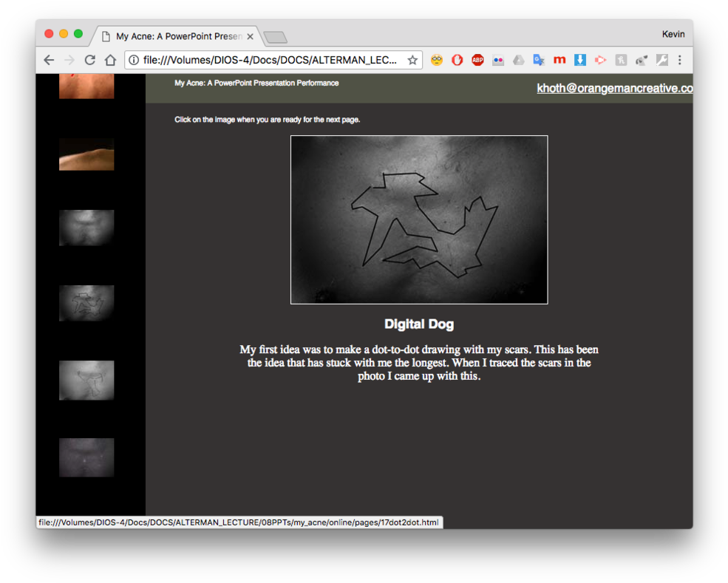Reload the current page
The width and height of the screenshot is (728, 583).
point(89,61)
